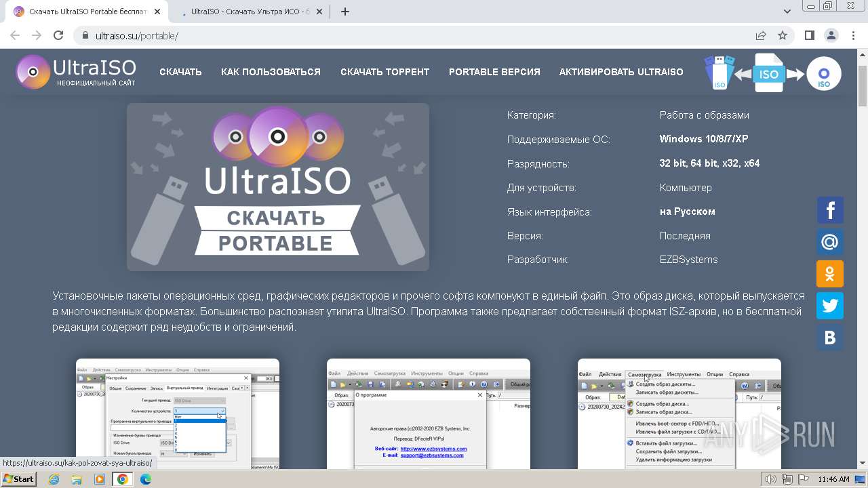
Task: Click the Скачать Portable banner image
Action: coord(278,187)
